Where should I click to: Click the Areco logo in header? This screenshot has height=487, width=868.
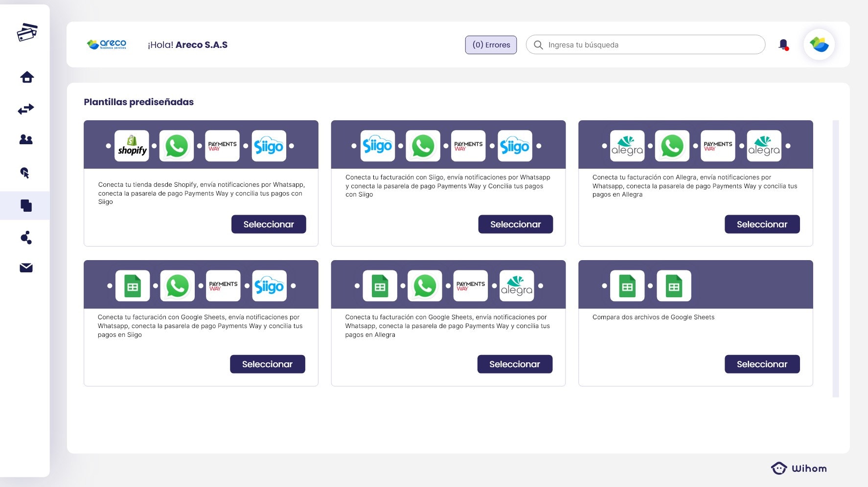[107, 44]
